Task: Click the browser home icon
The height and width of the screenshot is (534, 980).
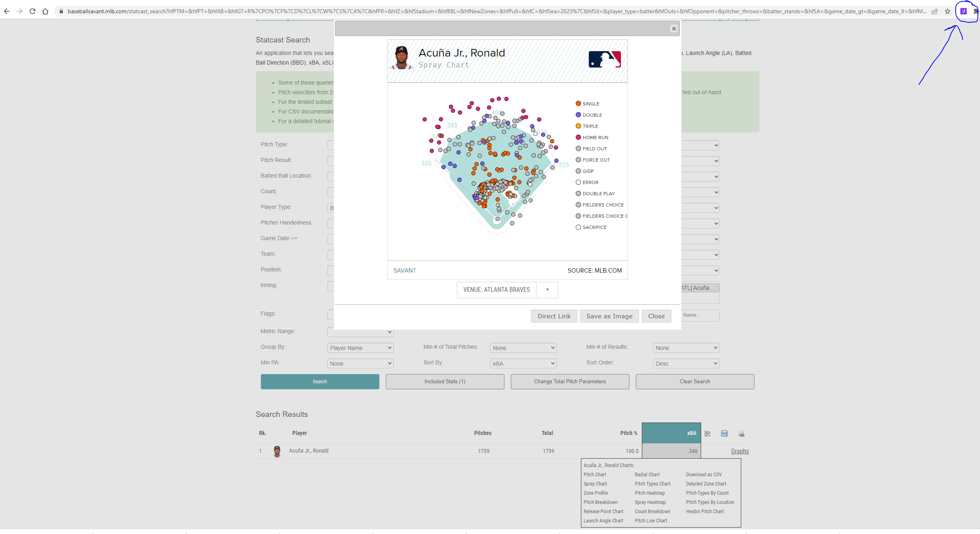Action: (x=45, y=11)
